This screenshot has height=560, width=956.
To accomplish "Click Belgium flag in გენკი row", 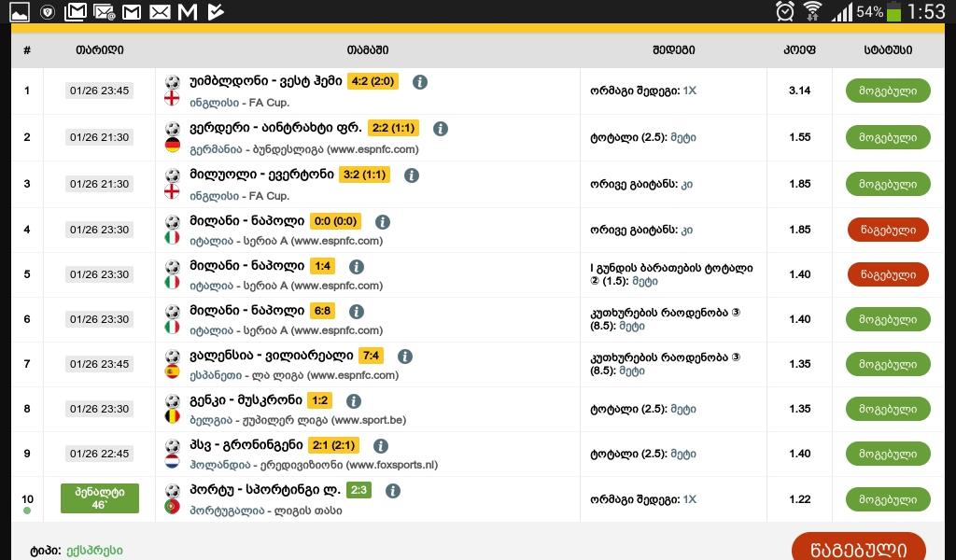I will click(x=173, y=417).
